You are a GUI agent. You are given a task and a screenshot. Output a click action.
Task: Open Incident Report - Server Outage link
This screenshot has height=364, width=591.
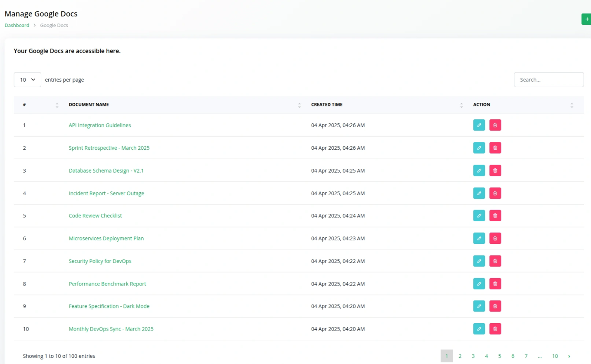point(106,193)
